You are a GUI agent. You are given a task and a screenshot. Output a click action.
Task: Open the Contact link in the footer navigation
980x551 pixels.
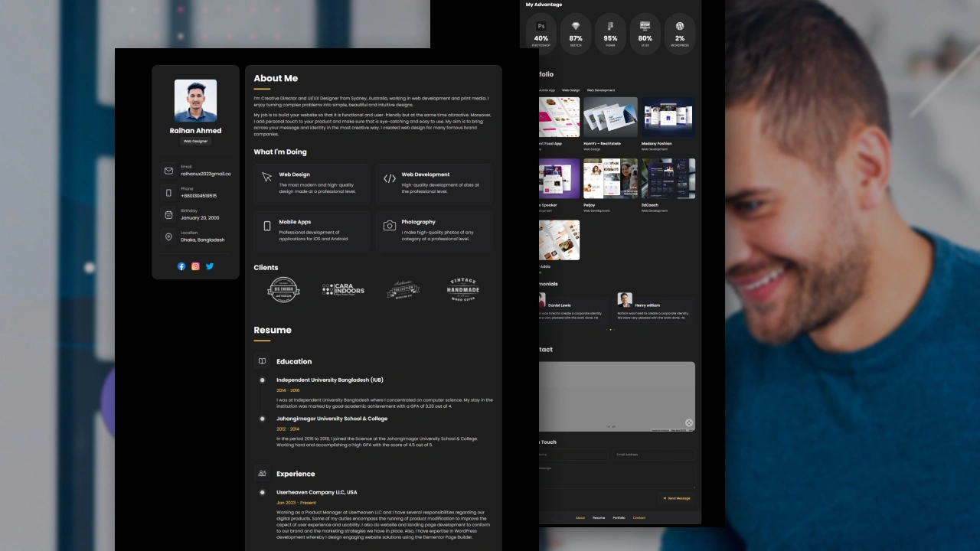click(x=639, y=518)
